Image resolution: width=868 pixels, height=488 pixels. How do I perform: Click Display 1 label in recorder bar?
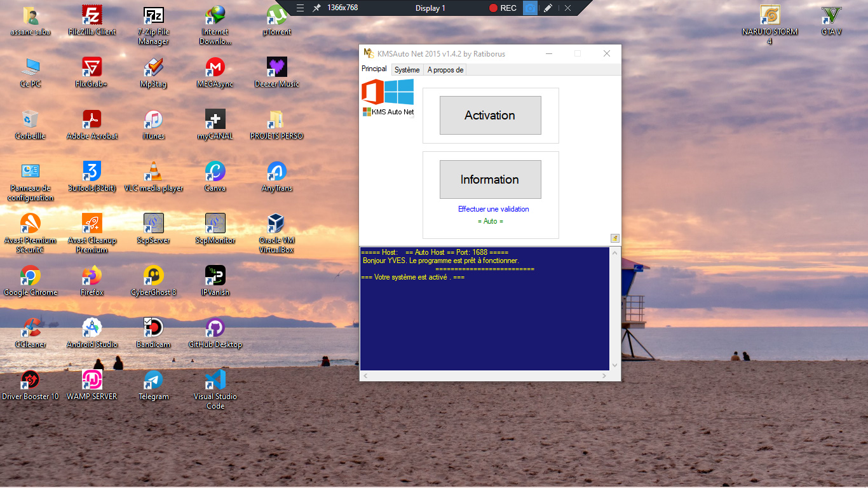pos(430,8)
